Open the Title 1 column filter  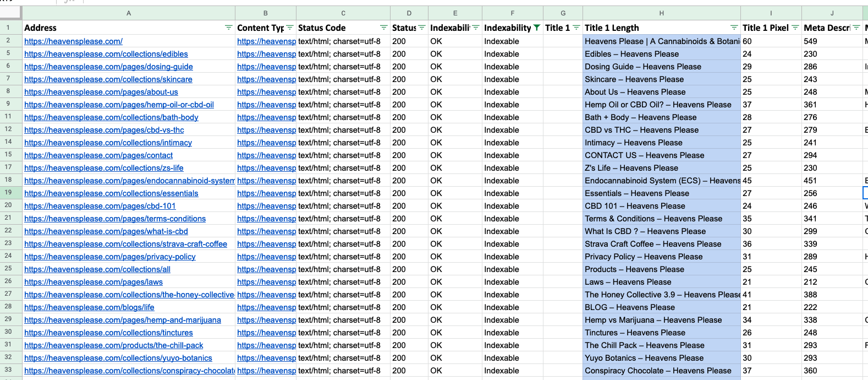[576, 28]
